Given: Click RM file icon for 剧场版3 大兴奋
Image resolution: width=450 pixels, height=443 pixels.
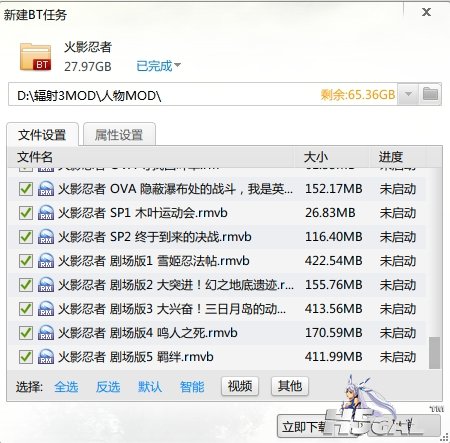Looking at the screenshot, I should pos(46,309).
